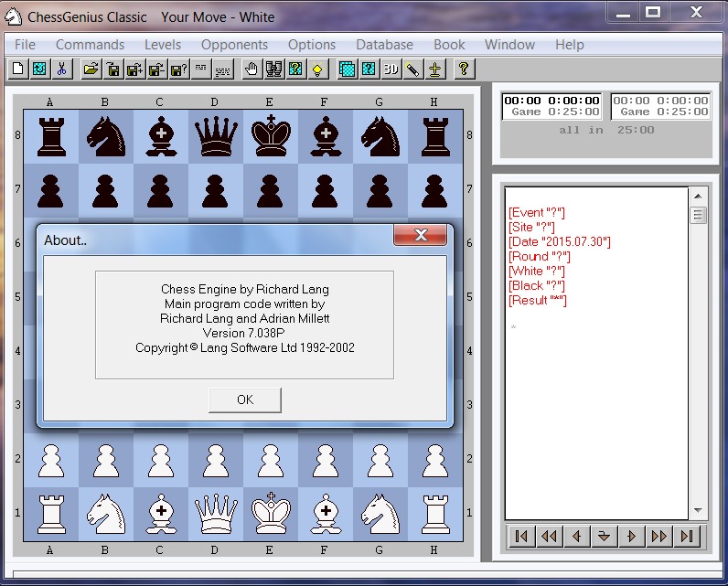728x586 pixels.
Task: Step forward one move
Action: 631,537
